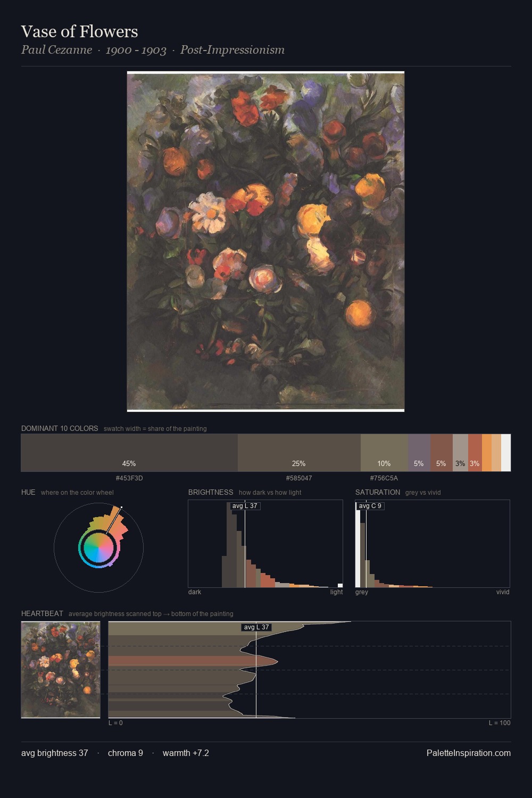Click the #585047 hex code label

299,478
